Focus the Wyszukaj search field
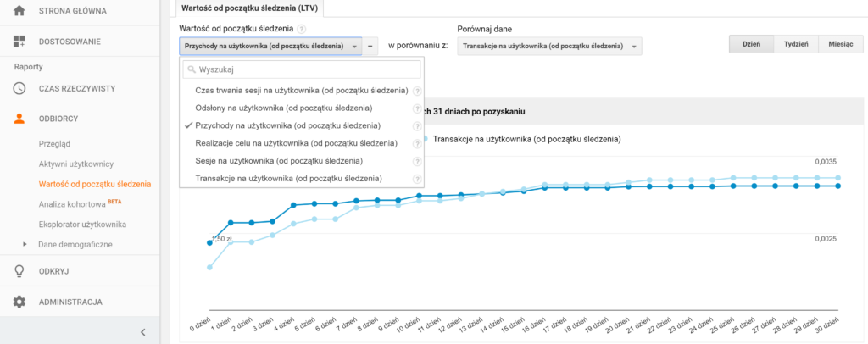The image size is (868, 344). coord(302,70)
